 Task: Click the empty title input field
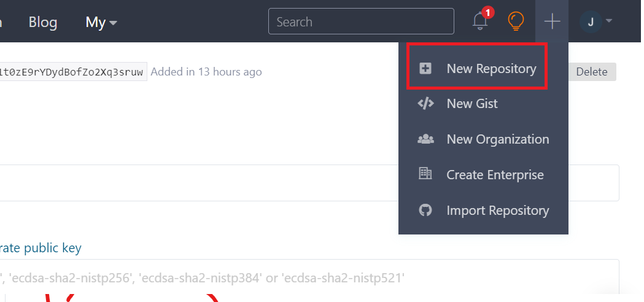click(309, 183)
